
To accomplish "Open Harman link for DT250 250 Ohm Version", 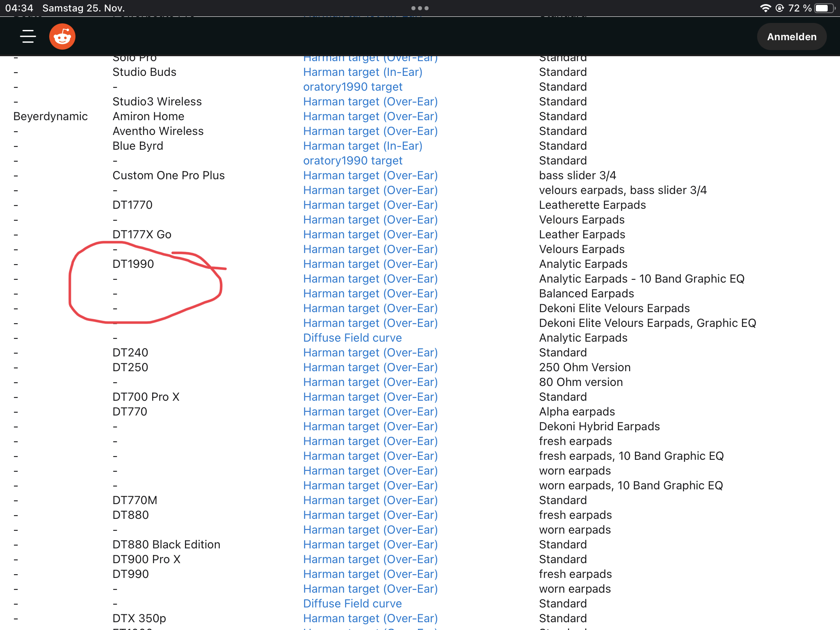I will point(370,367).
